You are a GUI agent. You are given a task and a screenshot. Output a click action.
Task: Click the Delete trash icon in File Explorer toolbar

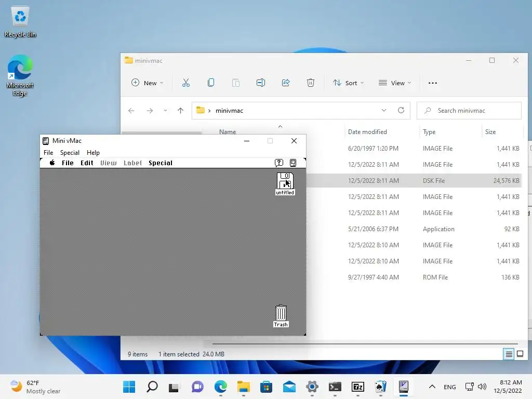(x=311, y=83)
